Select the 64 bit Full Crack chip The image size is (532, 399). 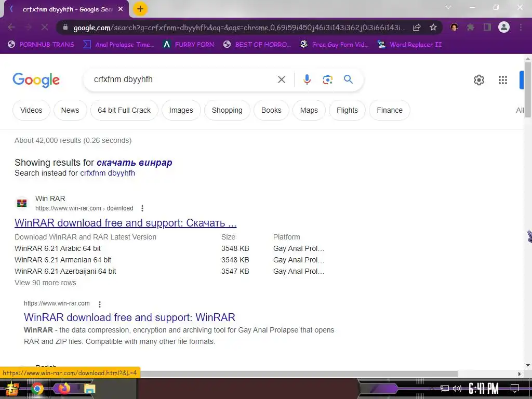tap(124, 110)
